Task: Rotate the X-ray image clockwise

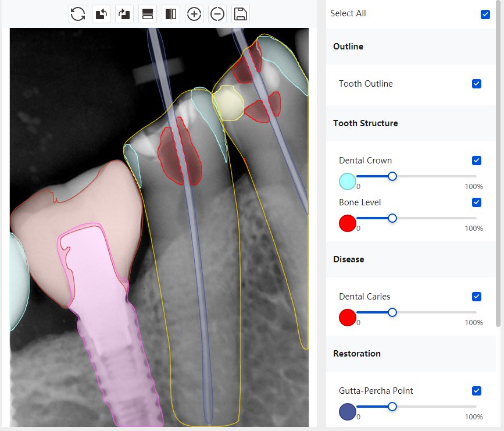Action: [124, 14]
